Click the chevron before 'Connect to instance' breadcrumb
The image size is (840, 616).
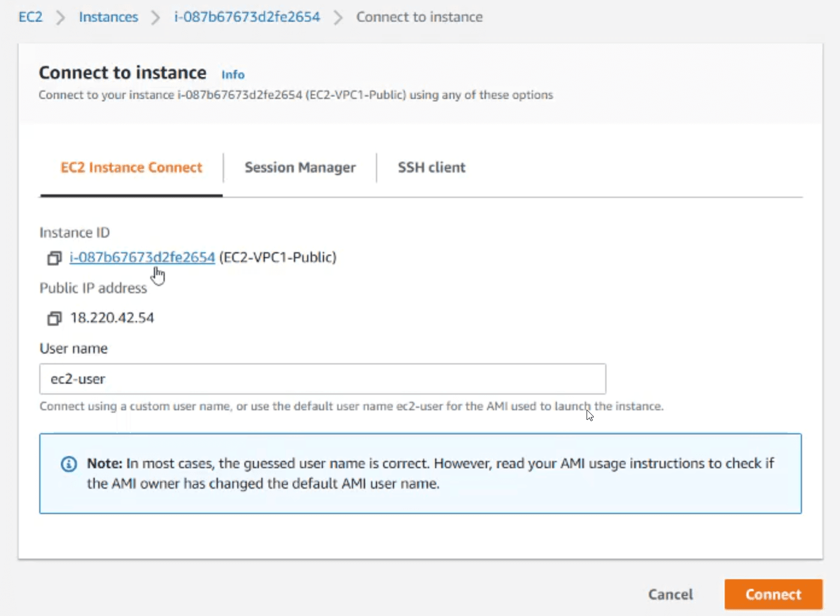click(x=338, y=17)
